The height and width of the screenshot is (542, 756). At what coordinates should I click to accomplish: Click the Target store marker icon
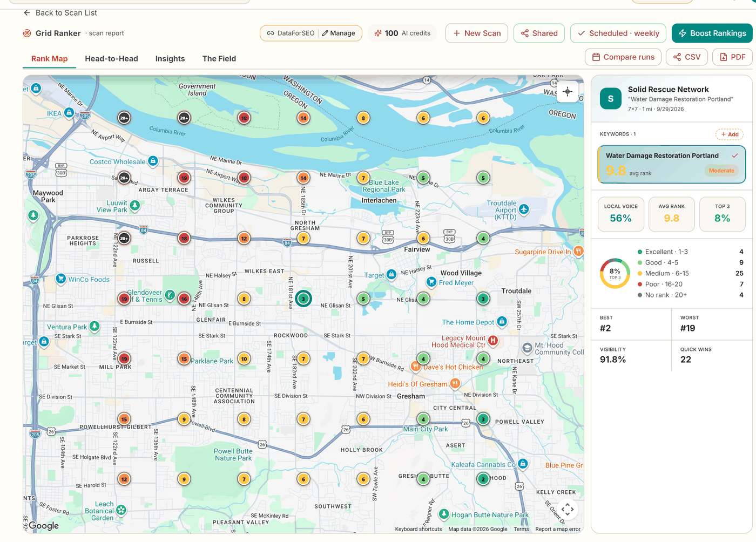391,275
